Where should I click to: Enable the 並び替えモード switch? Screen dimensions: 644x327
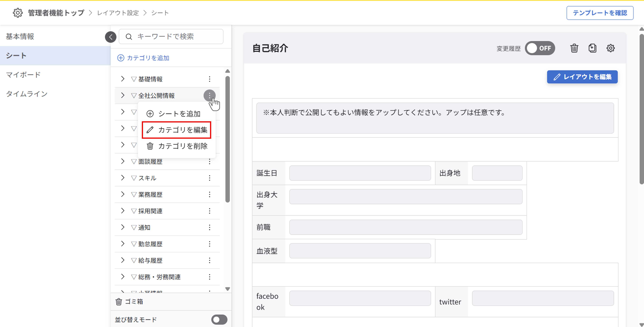[x=219, y=320]
